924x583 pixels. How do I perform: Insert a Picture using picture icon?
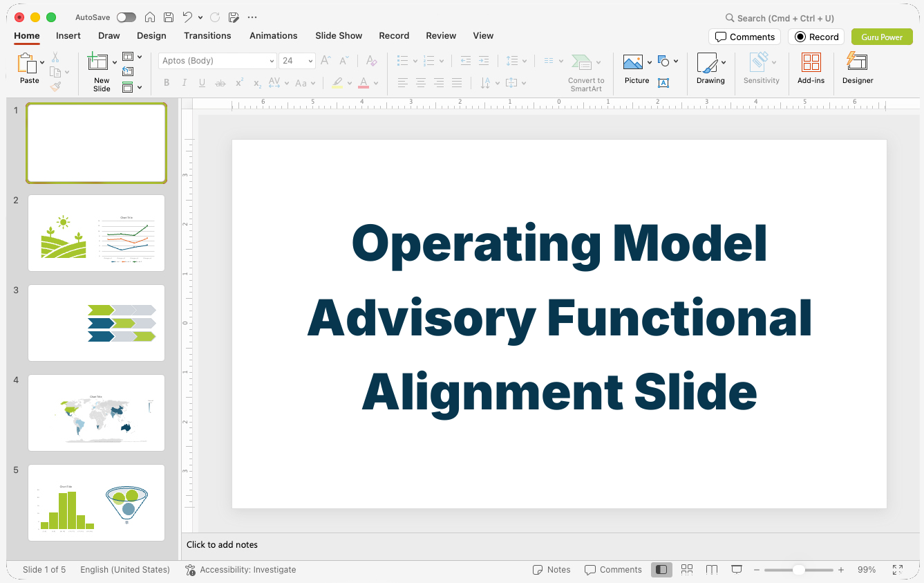[x=633, y=62]
